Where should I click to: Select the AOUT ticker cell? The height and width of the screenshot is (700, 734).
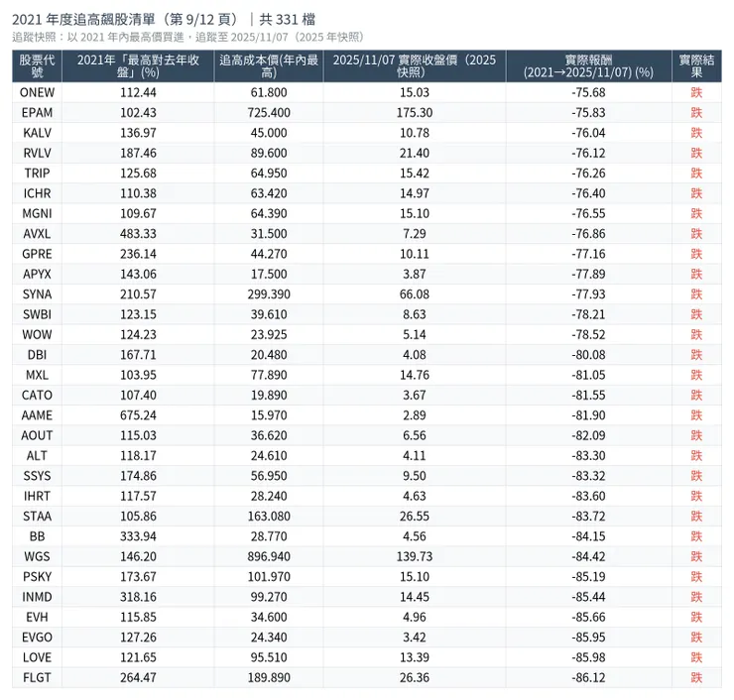pos(37,435)
